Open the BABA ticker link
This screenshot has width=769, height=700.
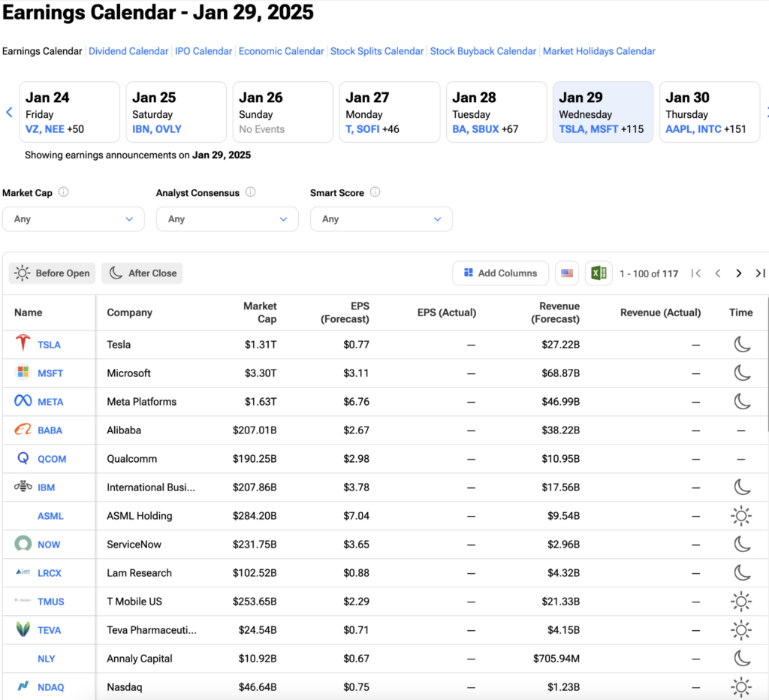[x=50, y=430]
